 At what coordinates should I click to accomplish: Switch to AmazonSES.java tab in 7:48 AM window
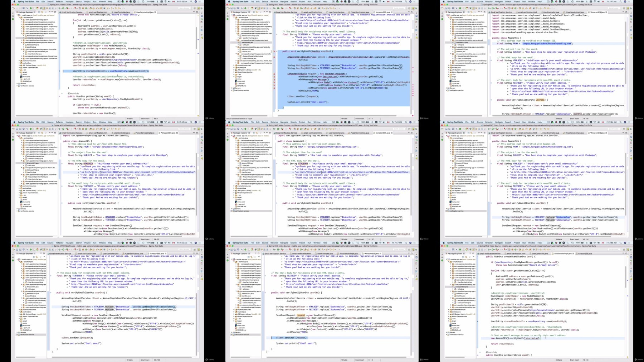tap(585, 254)
